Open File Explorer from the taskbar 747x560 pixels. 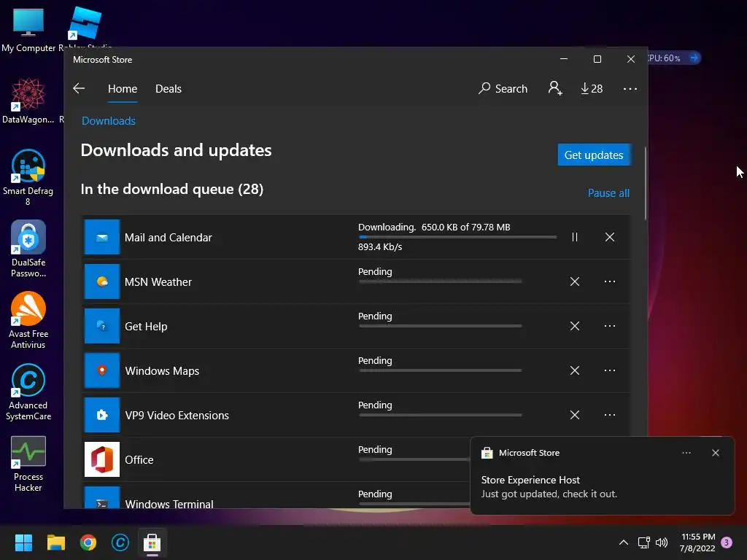55,542
